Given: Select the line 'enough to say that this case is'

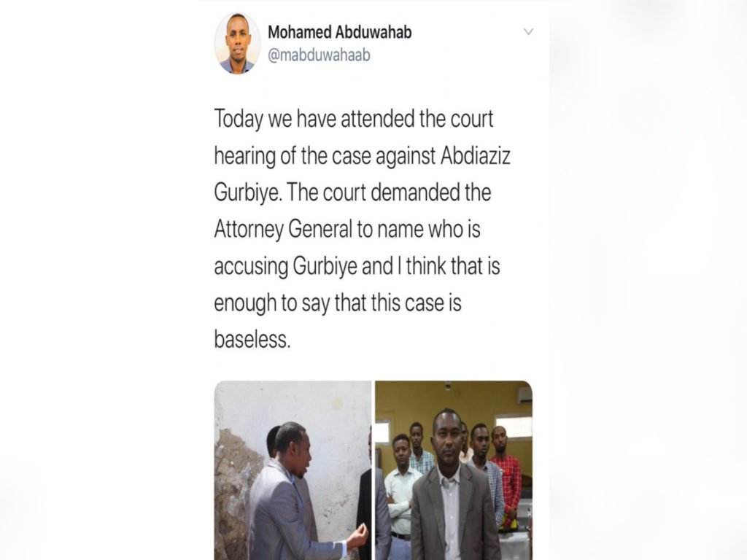Looking at the screenshot, I should [338, 303].
